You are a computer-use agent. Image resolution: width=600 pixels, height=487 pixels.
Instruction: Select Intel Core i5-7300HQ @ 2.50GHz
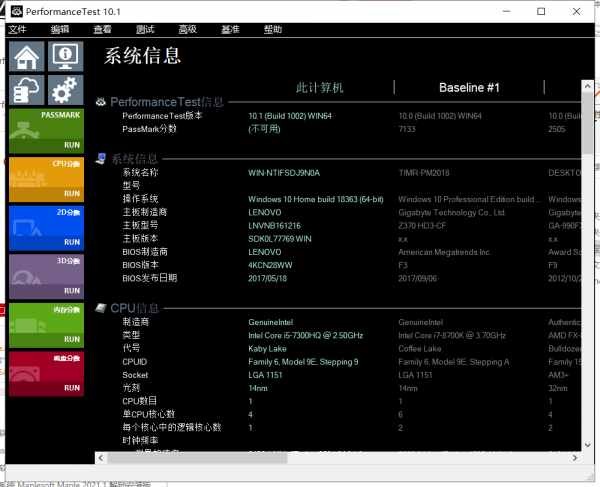coord(305,336)
